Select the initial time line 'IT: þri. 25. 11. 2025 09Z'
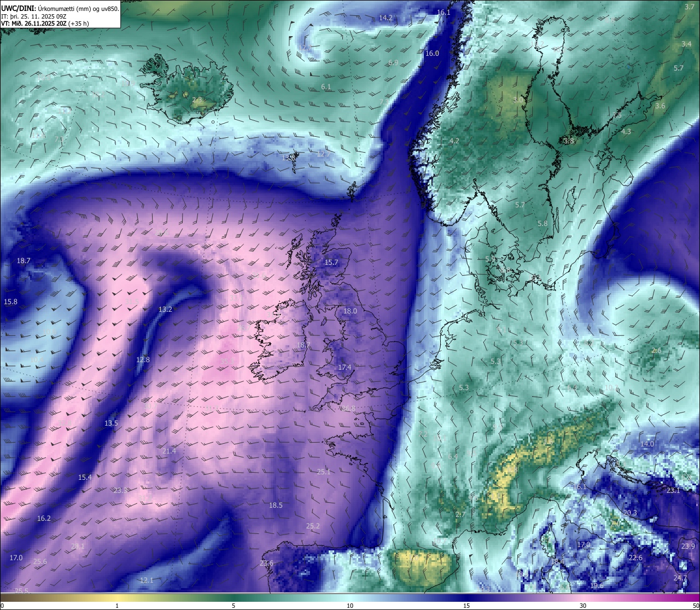This screenshot has width=700, height=610. [x=34, y=16]
